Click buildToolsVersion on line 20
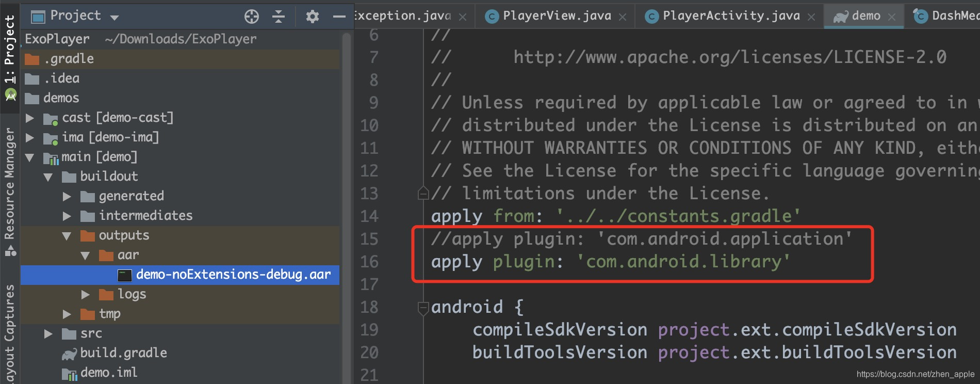The height and width of the screenshot is (384, 980). click(560, 353)
